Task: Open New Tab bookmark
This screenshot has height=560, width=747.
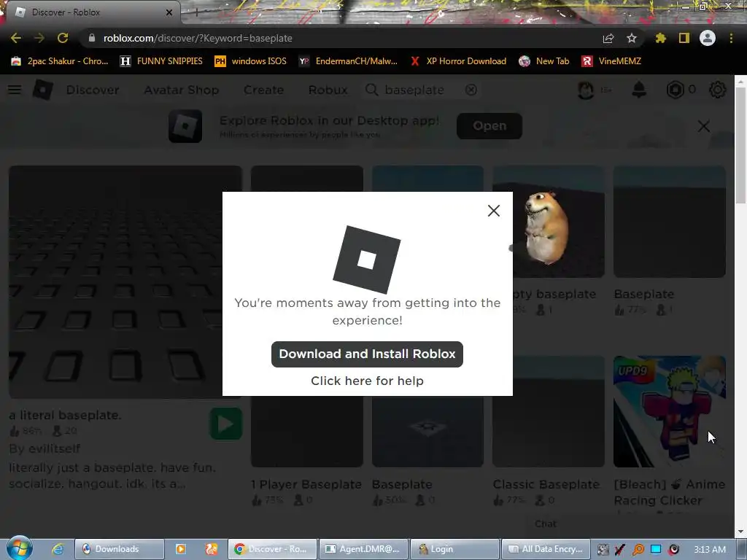Action: pos(544,61)
